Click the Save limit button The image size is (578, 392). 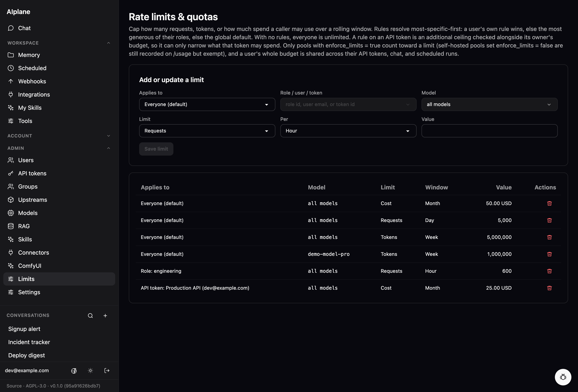pyautogui.click(x=156, y=149)
